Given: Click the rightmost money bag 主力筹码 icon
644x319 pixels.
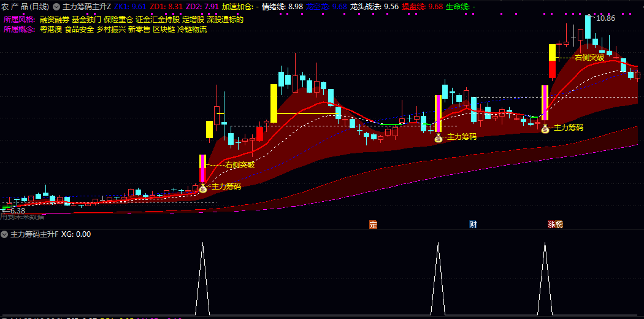Looking at the screenshot, I should 545,129.
